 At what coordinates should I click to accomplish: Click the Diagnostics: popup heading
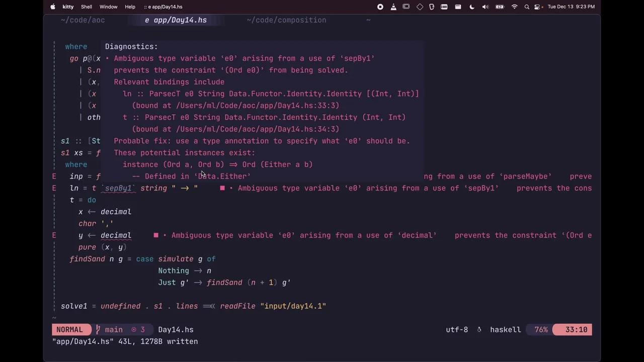click(x=131, y=47)
